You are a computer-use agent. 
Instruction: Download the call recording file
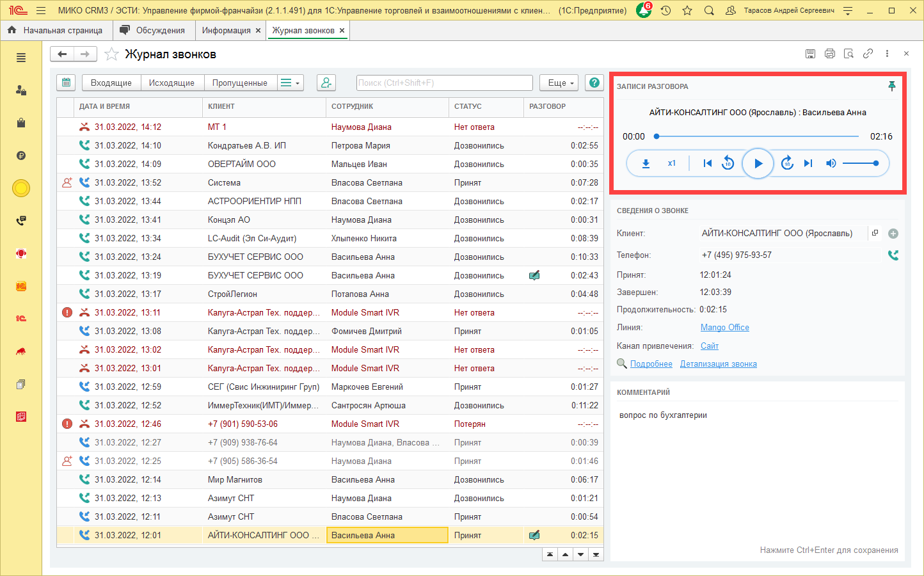pyautogui.click(x=646, y=163)
